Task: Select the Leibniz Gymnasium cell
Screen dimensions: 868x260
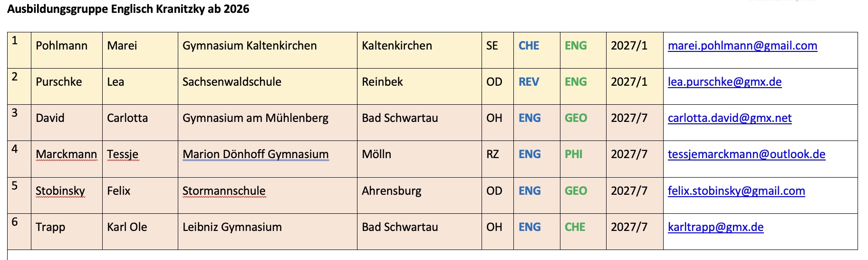Action: coord(232,227)
